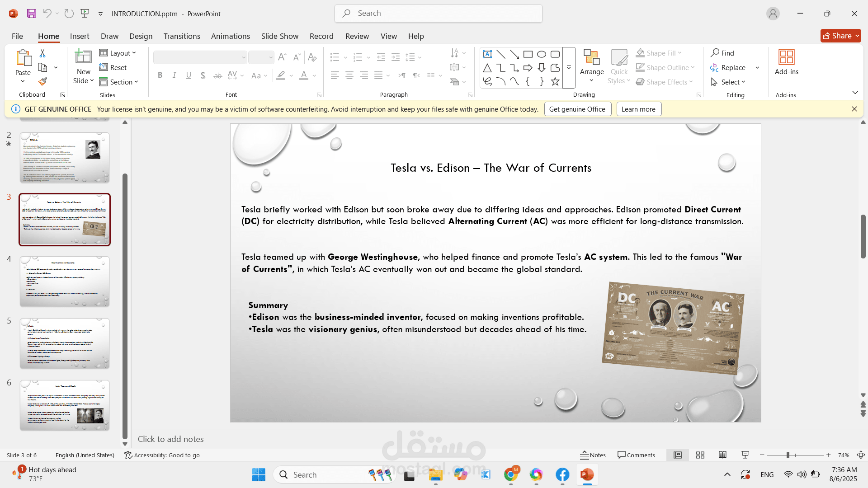This screenshot has height=488, width=868.
Task: Click the zoom in plus button
Action: click(828, 455)
